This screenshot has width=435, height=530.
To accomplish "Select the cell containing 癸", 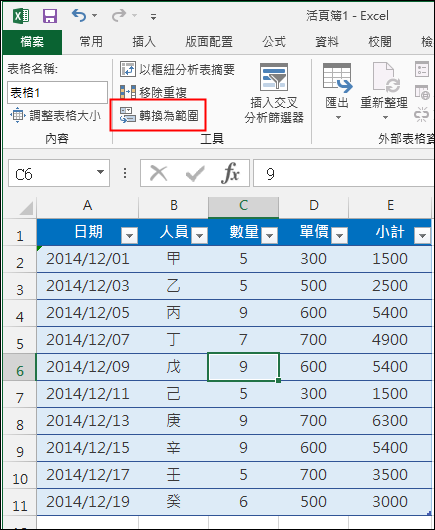I will (174, 502).
